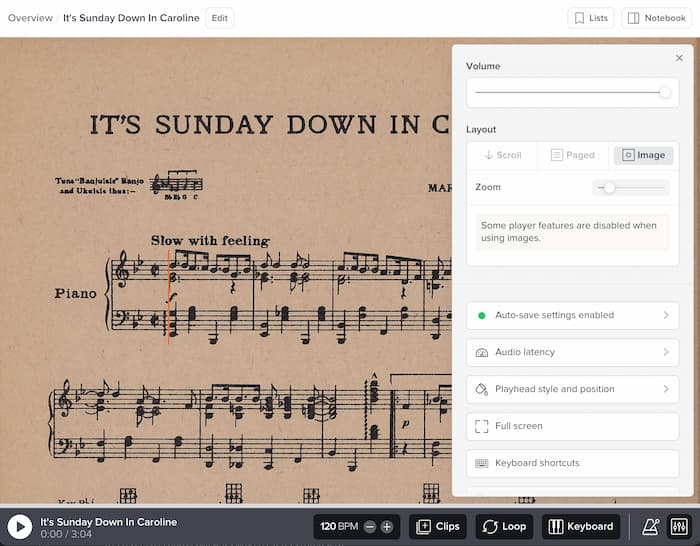Expand the Audio latency settings
The image size is (700, 546).
(x=572, y=352)
